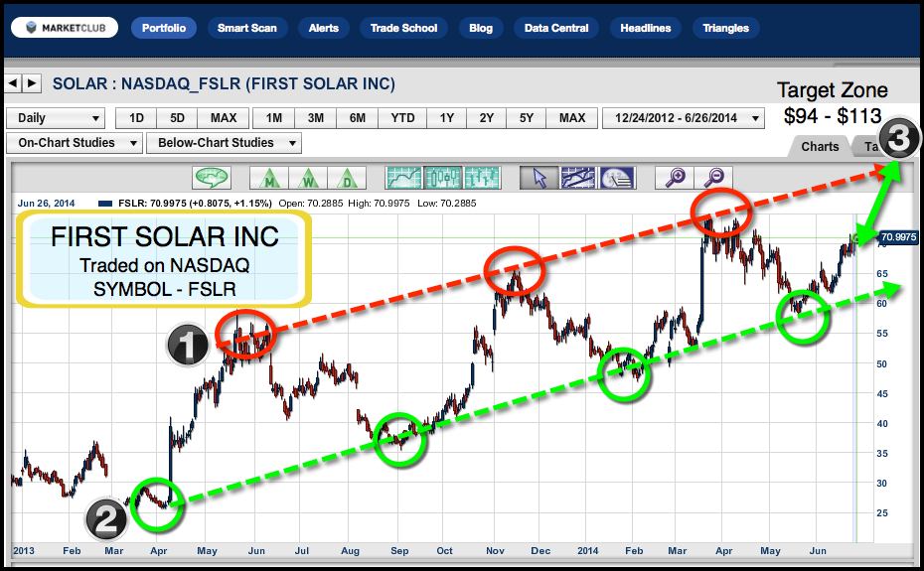
Task: Click the MarketClub logo
Action: [65, 28]
